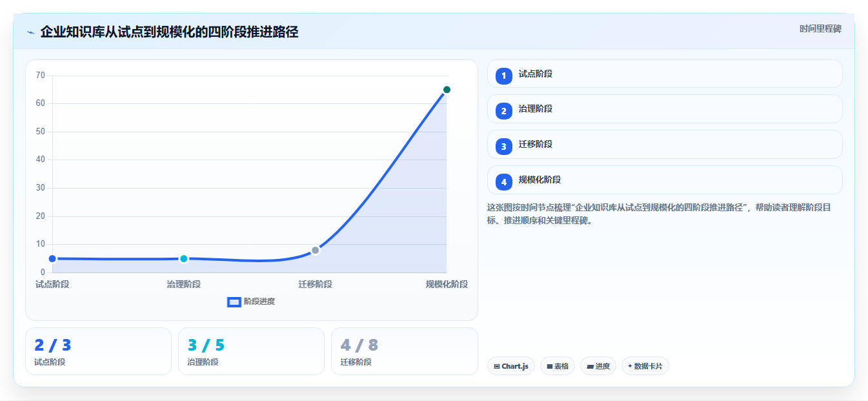This screenshot has height=401, width=868.
Task: Click the y-axis value 60
Action: (40, 103)
